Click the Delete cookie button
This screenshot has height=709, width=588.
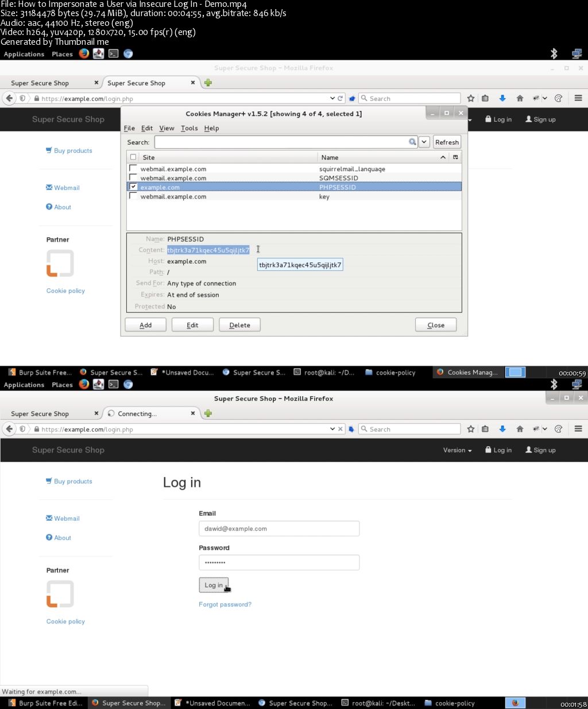239,325
